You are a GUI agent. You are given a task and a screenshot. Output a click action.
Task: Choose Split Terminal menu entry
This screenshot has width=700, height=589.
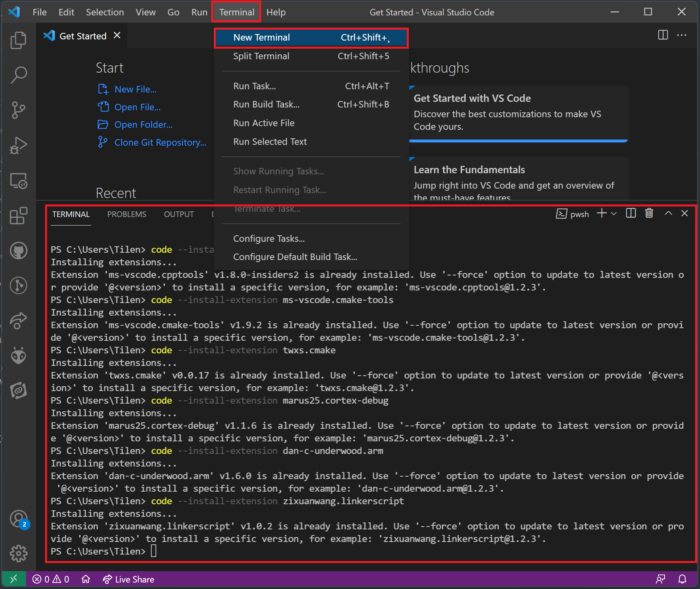[311, 56]
